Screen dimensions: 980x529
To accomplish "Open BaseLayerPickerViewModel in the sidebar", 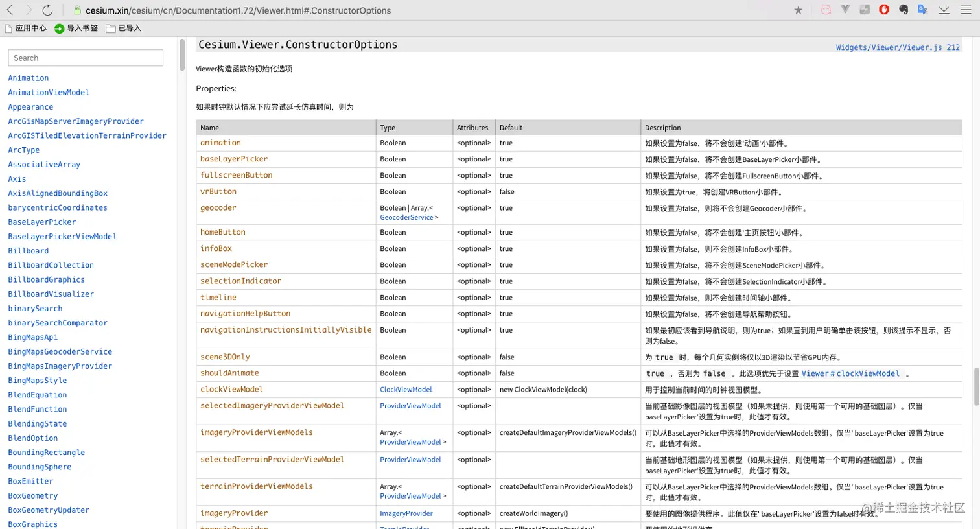I will click(x=62, y=237).
